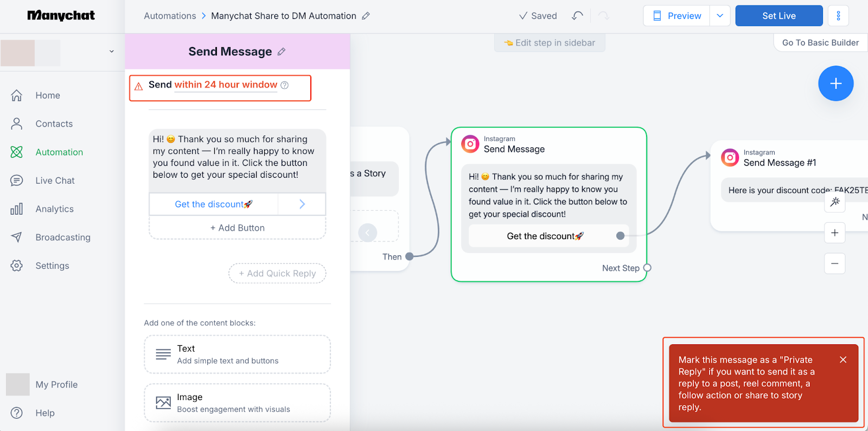Click the Next Step connector circle
The width and height of the screenshot is (868, 431).
647,268
